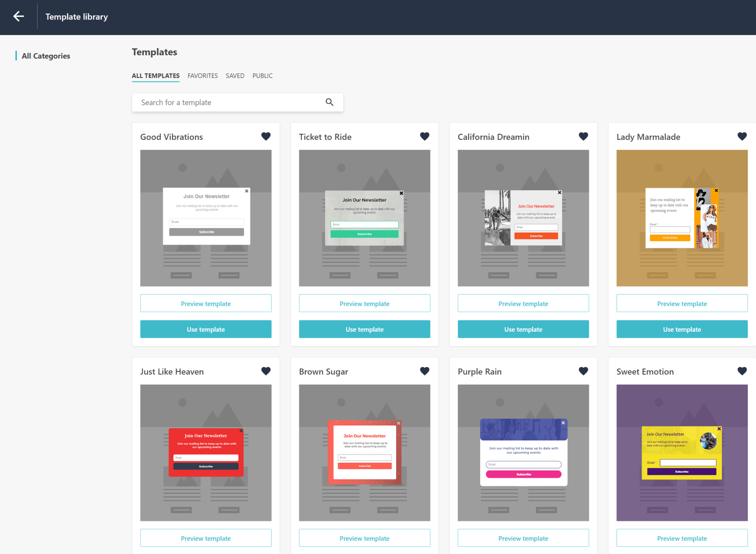756x554 pixels.
Task: Toggle favorite on Ticket to Ride
Action: pyautogui.click(x=425, y=136)
